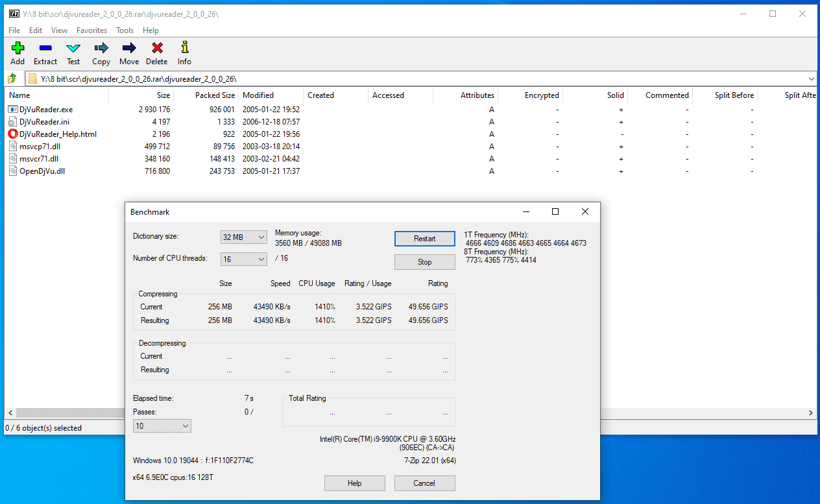Viewport: 820px width, 504px height.
Task: Click Benchmark dialog maximize button
Action: (x=555, y=211)
